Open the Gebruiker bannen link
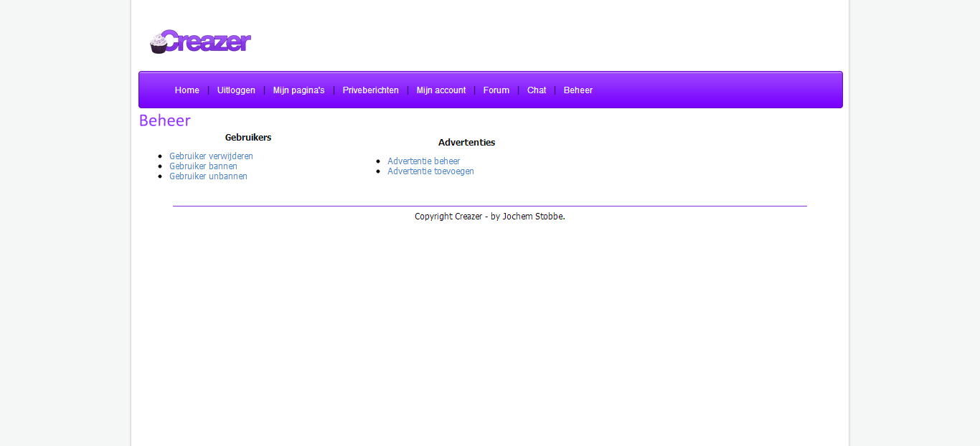This screenshot has height=446, width=980. click(x=203, y=166)
